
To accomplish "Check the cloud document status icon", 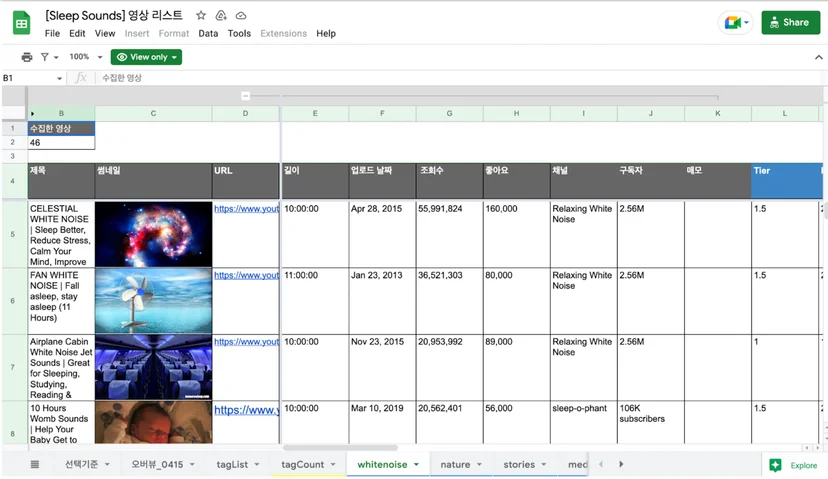I will (241, 15).
